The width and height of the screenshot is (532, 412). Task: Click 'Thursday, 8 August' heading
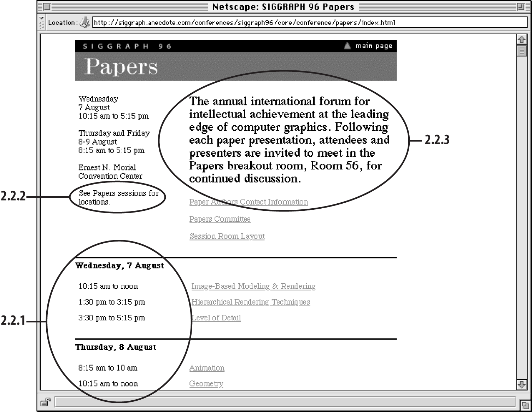pyautogui.click(x=116, y=347)
